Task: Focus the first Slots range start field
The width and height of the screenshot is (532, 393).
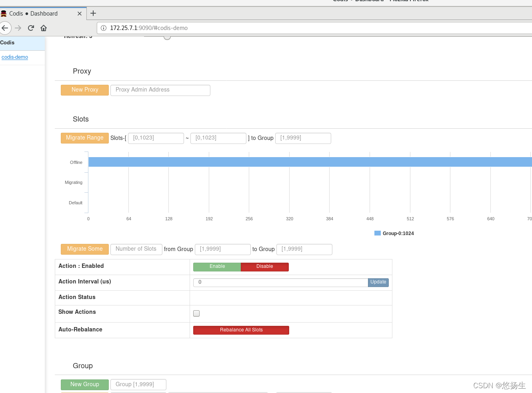Action: (156, 138)
